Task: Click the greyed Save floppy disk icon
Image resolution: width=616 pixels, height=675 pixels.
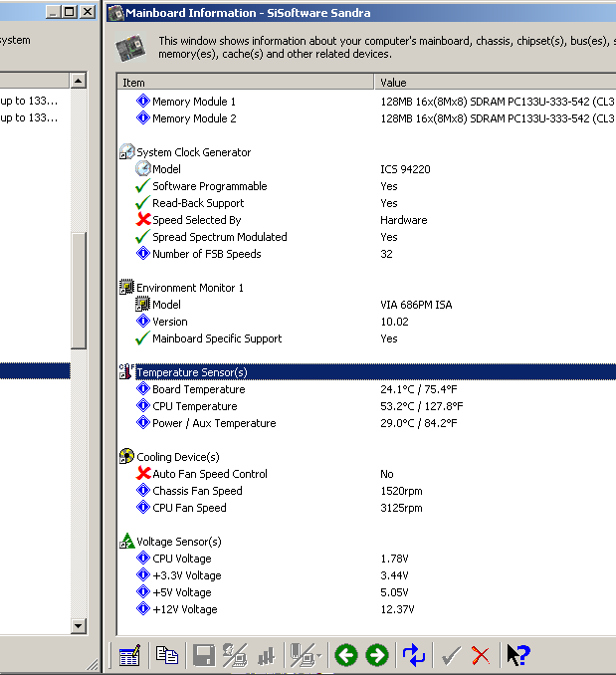Action: pos(204,655)
